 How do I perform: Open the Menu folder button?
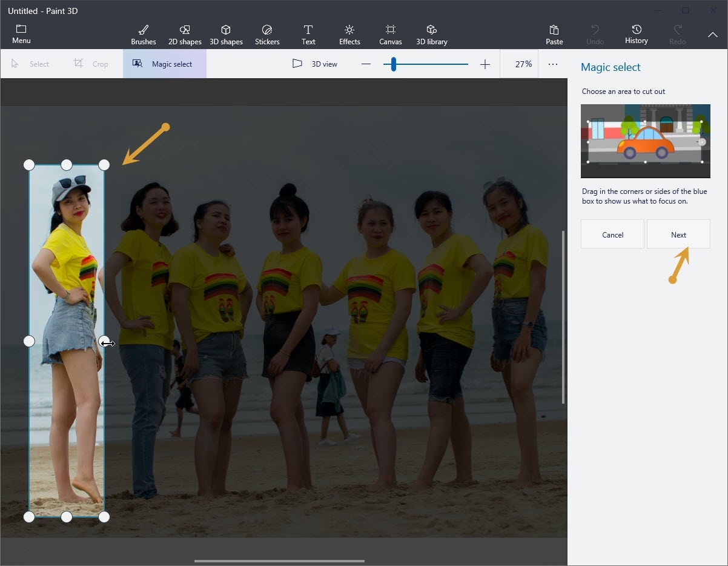click(x=21, y=35)
